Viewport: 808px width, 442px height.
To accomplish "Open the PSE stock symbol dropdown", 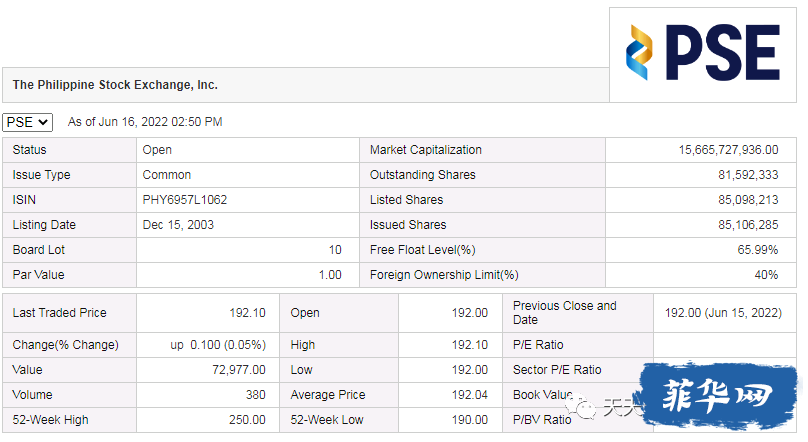I will coord(27,122).
